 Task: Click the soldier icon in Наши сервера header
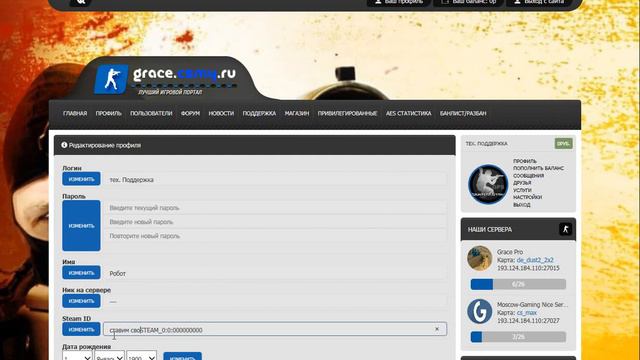(x=565, y=229)
